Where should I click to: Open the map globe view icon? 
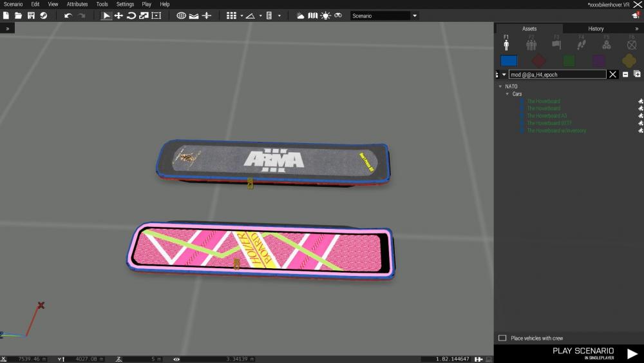tap(182, 15)
